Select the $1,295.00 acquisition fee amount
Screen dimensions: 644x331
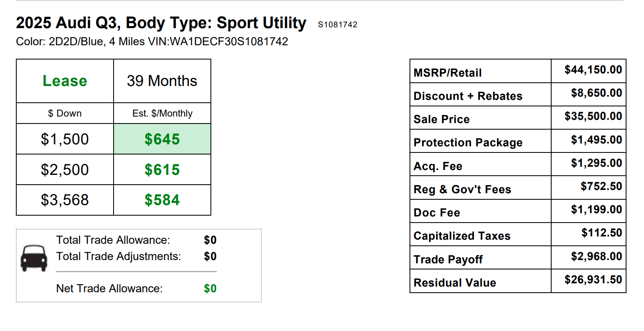(596, 163)
